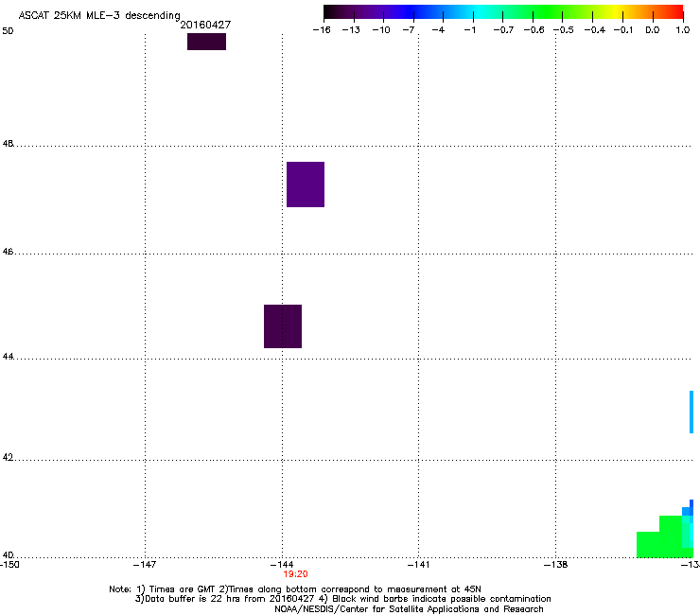Click the latitude 40 axis label
The width and height of the screenshot is (700, 615).
(x=8, y=554)
